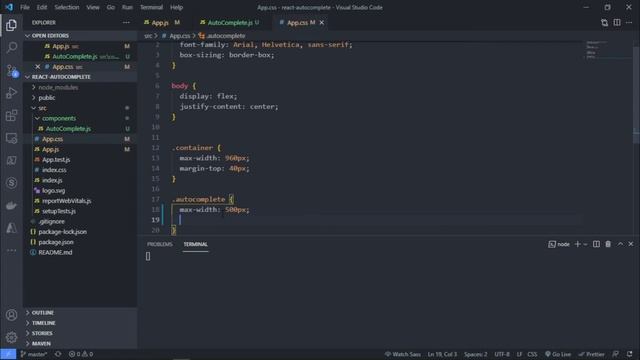Collapse the REACT-AUTOCOMPLETE folder section
Screen dimensions: 640x360
80,77
